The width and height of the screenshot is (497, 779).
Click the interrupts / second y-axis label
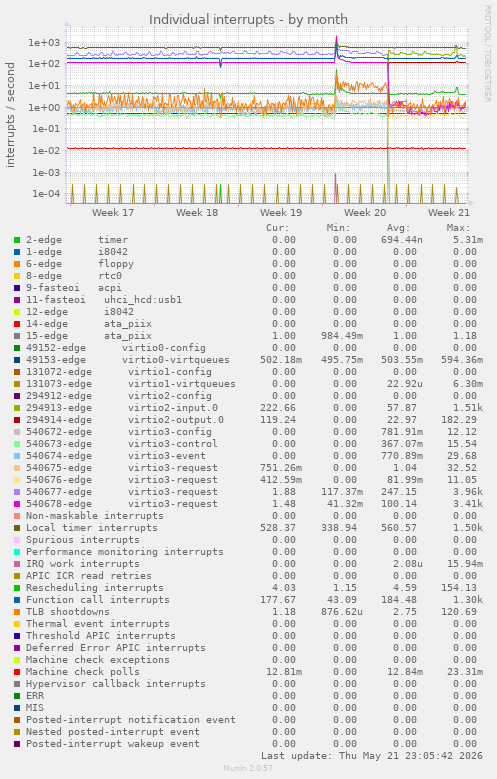(10, 115)
